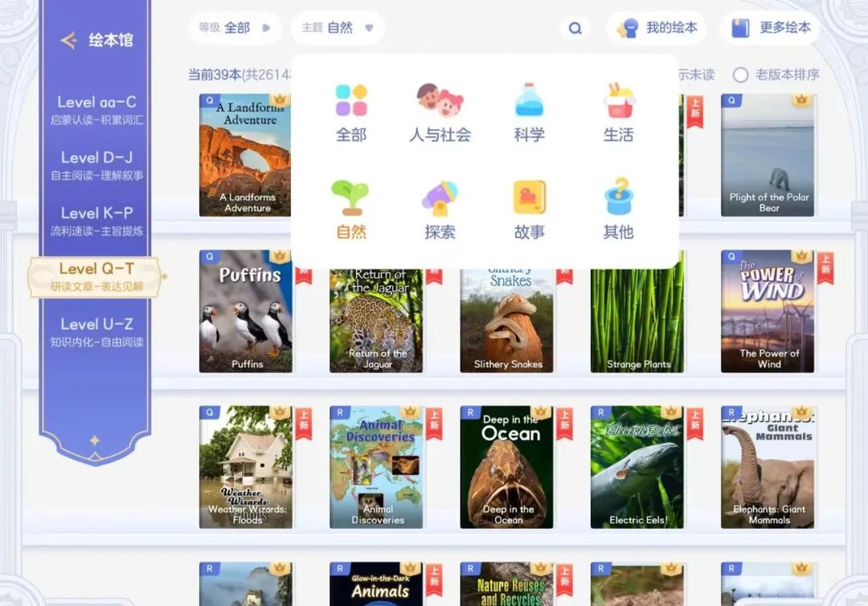Open Glow-in-the-Dark Animals book
Image resolution: width=868 pixels, height=606 pixels.
coord(376,583)
